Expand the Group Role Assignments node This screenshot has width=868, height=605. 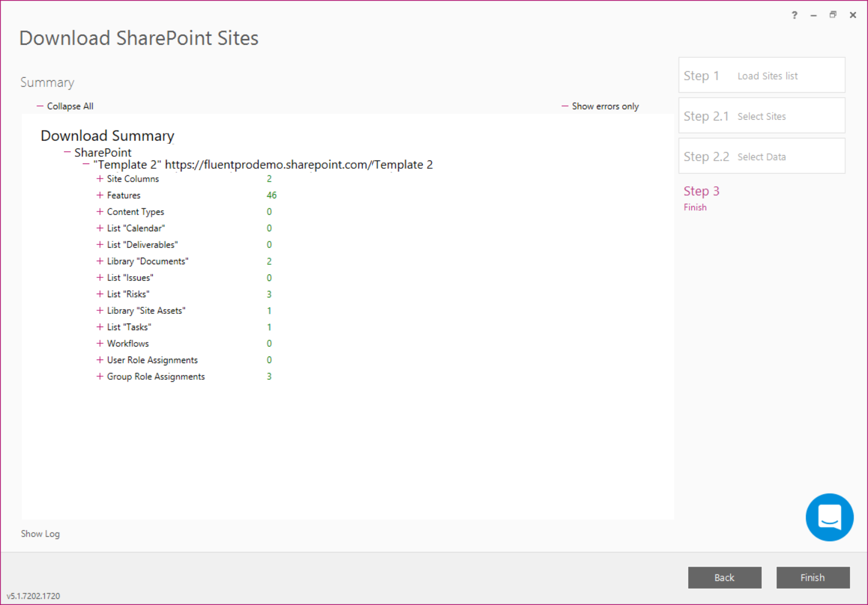point(99,376)
